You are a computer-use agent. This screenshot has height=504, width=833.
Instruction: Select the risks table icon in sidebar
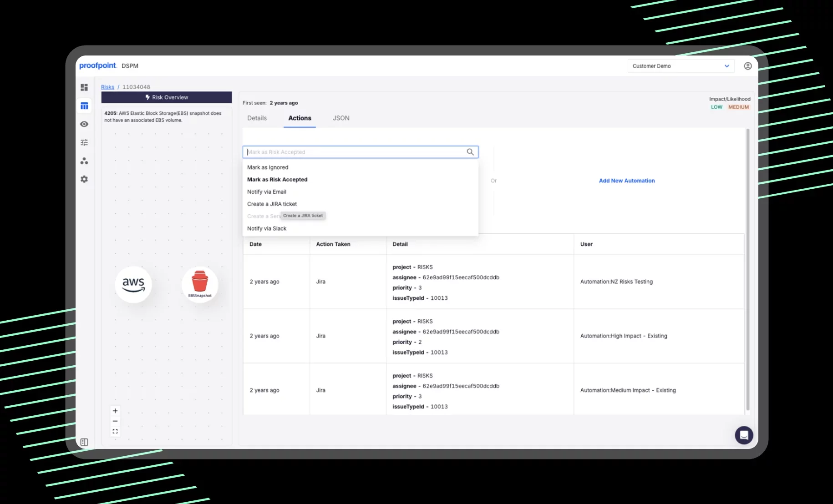(84, 106)
